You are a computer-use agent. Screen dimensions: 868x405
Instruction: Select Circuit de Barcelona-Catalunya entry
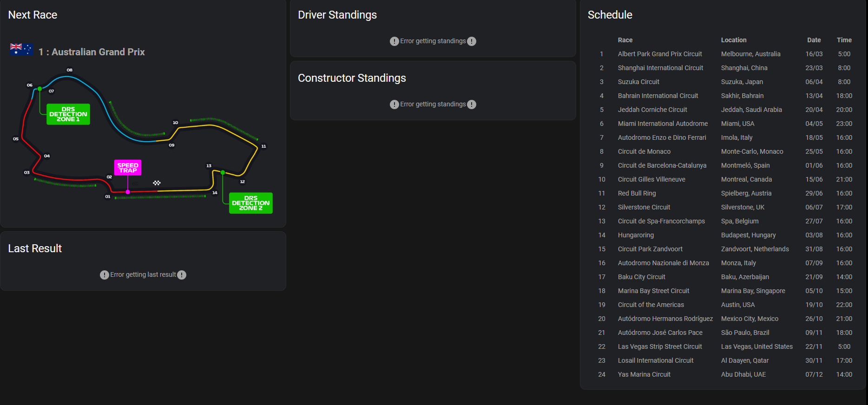662,165
